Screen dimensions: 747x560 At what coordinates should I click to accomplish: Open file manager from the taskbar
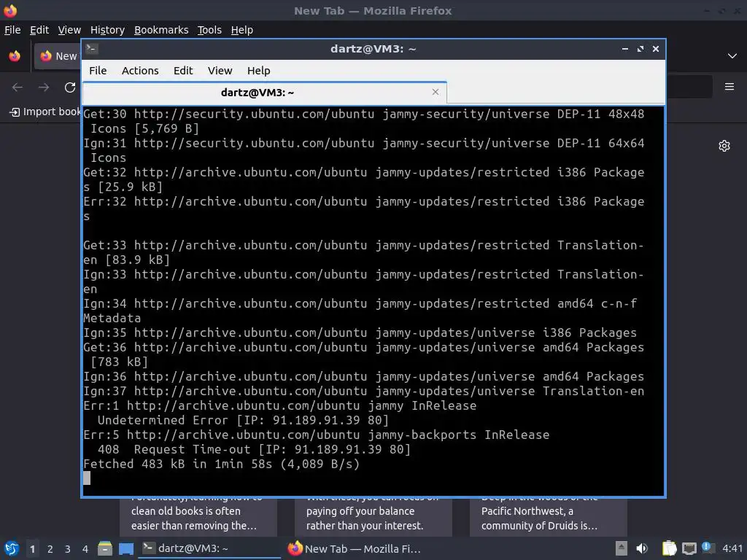coord(105,548)
